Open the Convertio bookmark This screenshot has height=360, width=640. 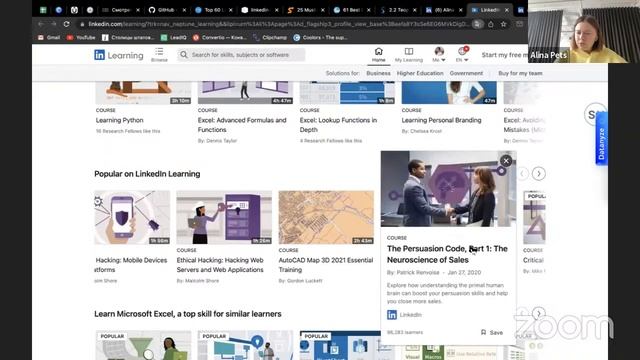pos(219,37)
